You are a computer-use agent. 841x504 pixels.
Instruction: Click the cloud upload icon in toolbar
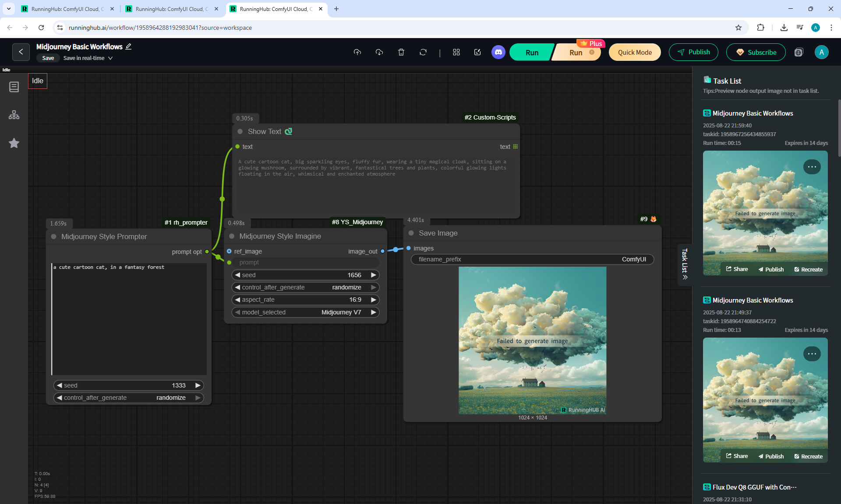coord(357,52)
